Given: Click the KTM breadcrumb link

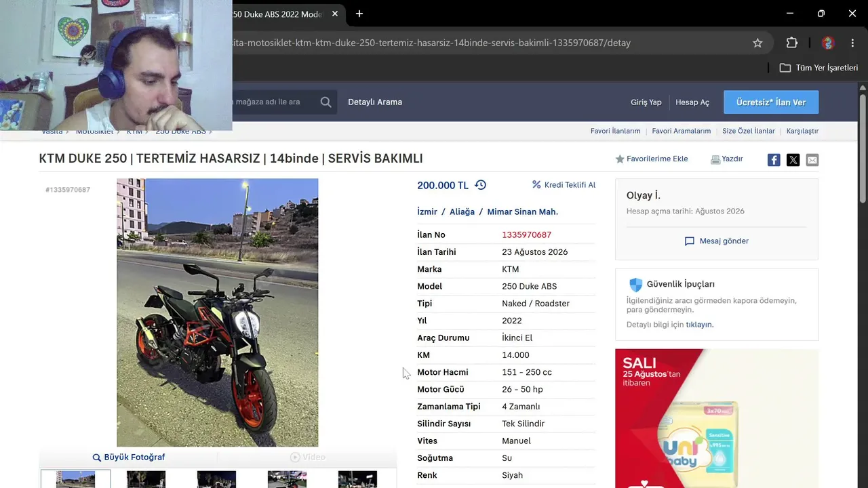Looking at the screenshot, I should [x=134, y=131].
